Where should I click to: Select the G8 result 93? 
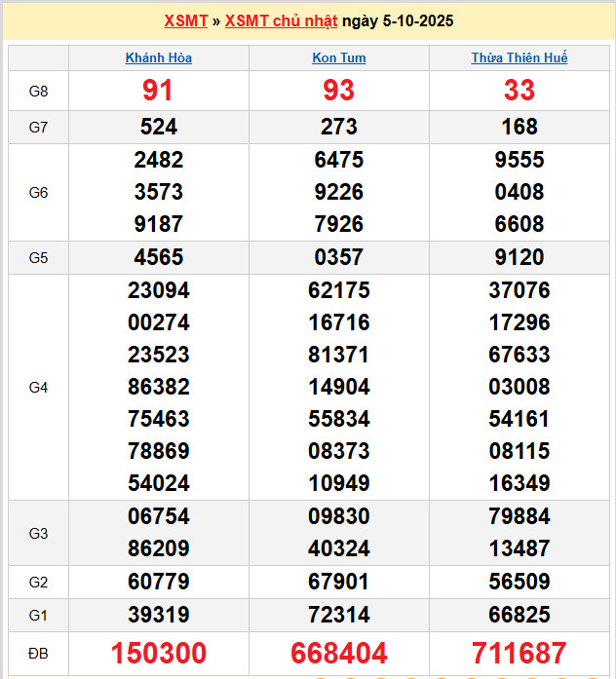[339, 91]
